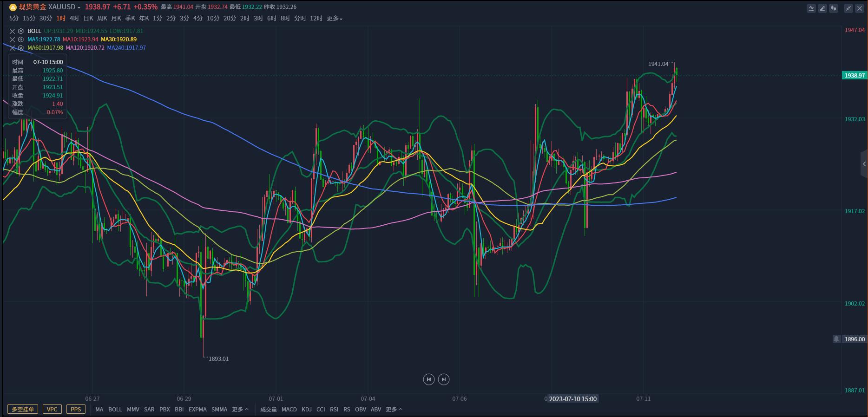This screenshot has height=417, width=868.
Task: Select the 1时 timeframe tab
Action: (61, 19)
